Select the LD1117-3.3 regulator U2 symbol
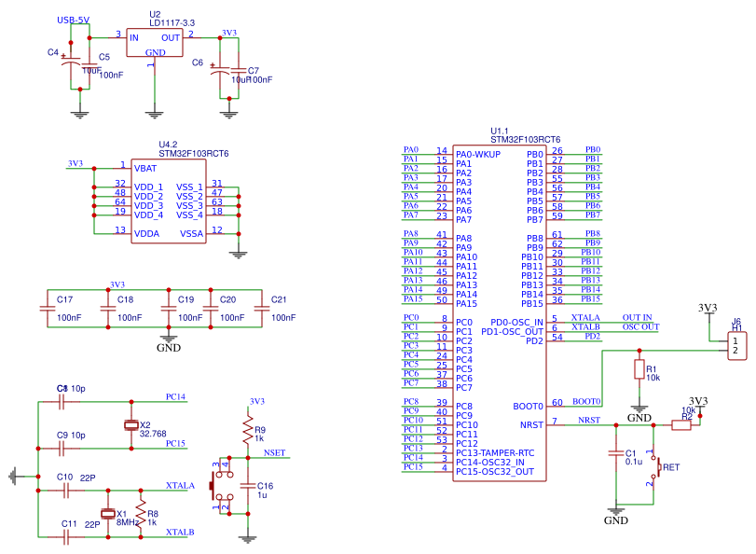756x554 pixels. 156,45
